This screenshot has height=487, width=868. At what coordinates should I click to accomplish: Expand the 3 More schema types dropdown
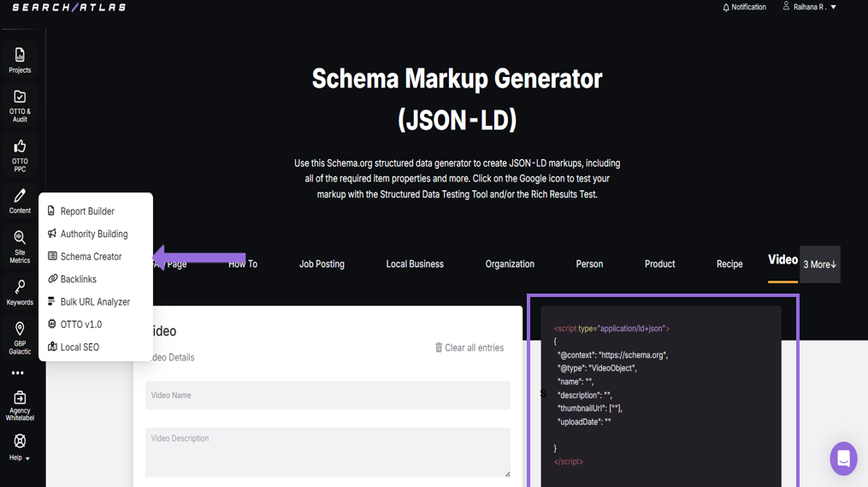820,264
